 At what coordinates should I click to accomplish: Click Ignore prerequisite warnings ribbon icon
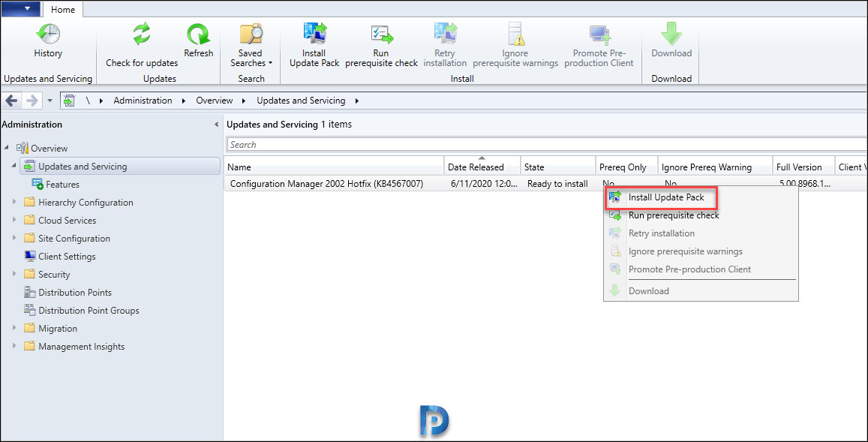[x=515, y=46]
